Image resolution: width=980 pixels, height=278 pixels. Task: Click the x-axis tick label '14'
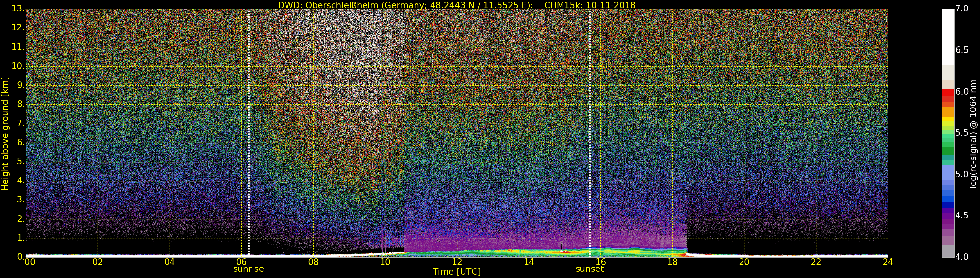[x=529, y=262]
